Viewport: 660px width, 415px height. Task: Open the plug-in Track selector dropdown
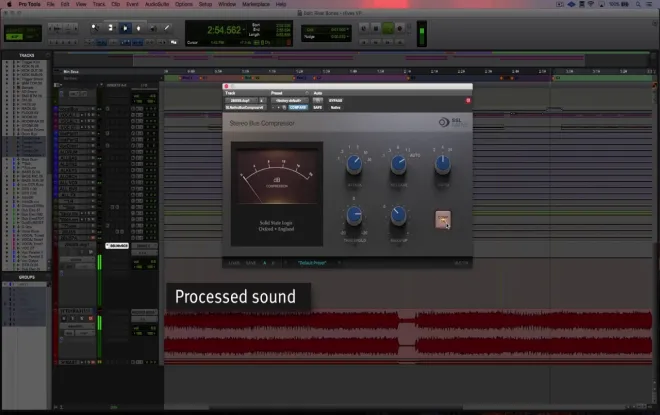click(x=241, y=101)
